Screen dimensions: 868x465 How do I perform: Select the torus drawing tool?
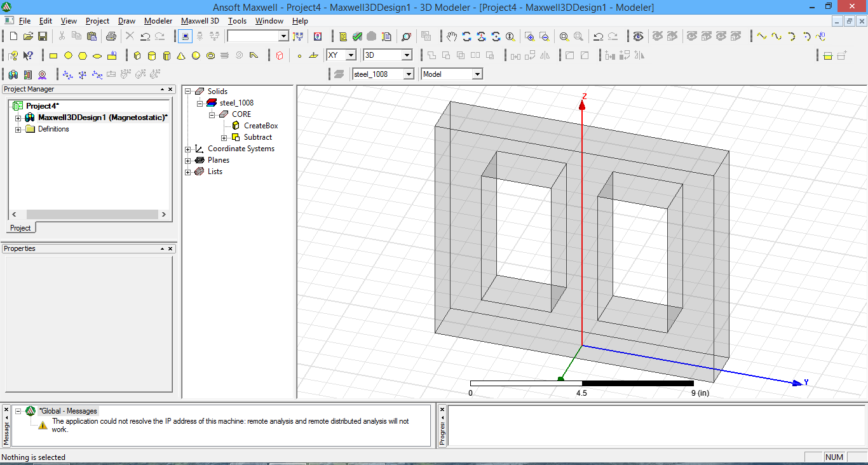coord(211,55)
